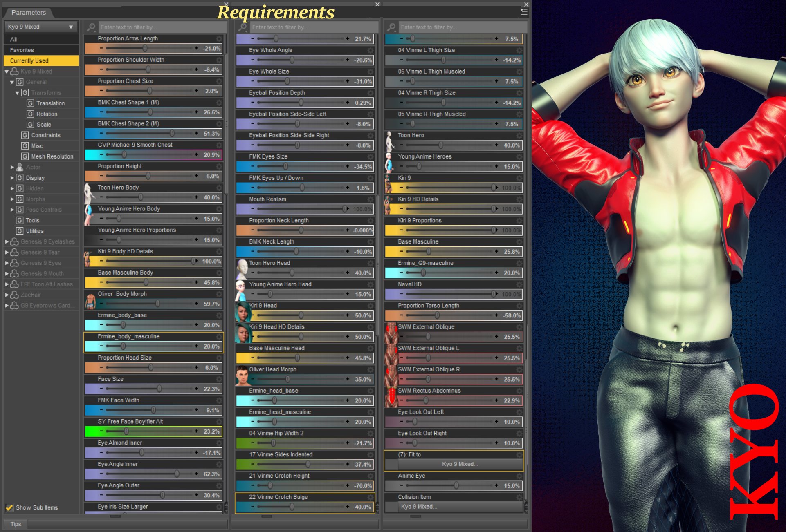786x532 pixels.
Task: Open settings gear for Proportion Arms Length
Action: tap(219, 38)
